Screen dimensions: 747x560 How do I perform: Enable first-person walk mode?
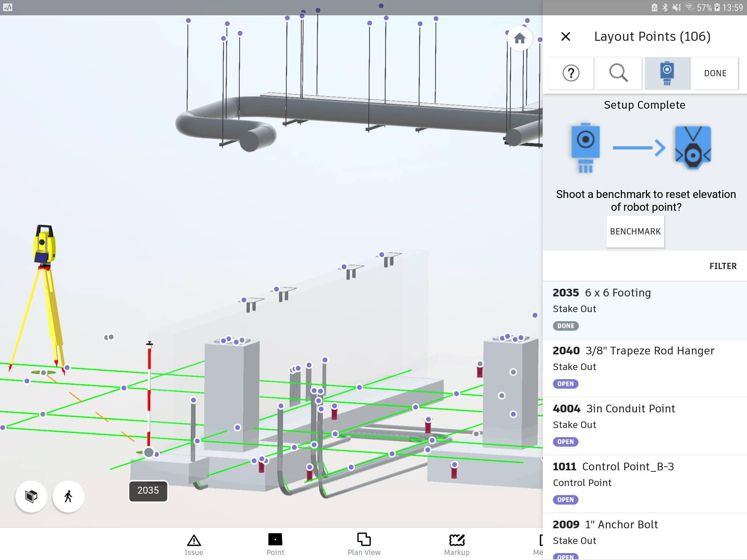pyautogui.click(x=68, y=496)
